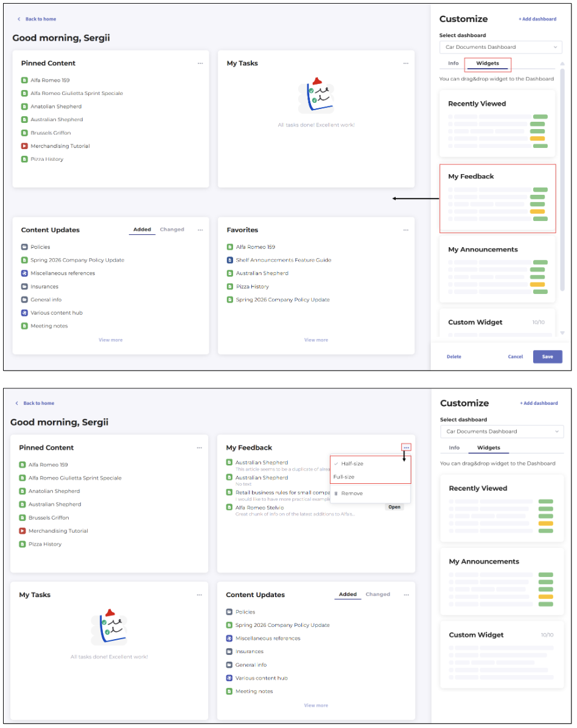Click the Save button
This screenshot has height=728, width=577.
[x=548, y=357]
